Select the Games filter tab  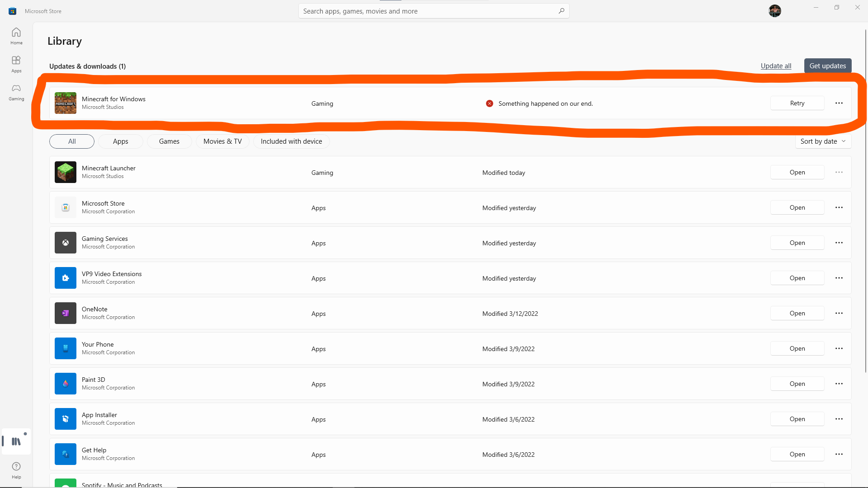(170, 141)
